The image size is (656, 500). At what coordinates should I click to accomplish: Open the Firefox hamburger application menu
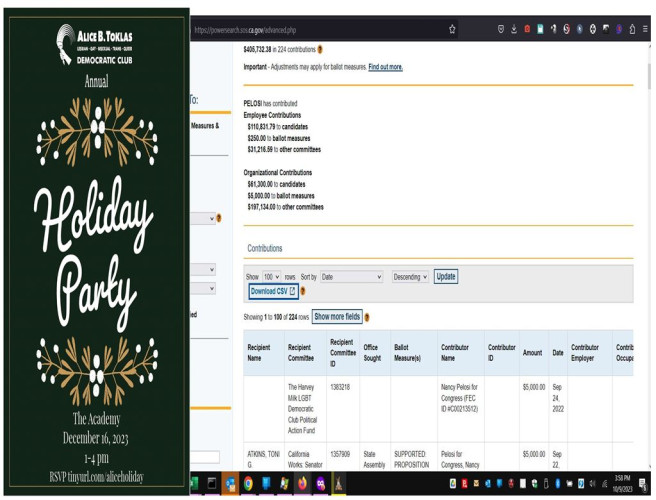click(x=645, y=30)
